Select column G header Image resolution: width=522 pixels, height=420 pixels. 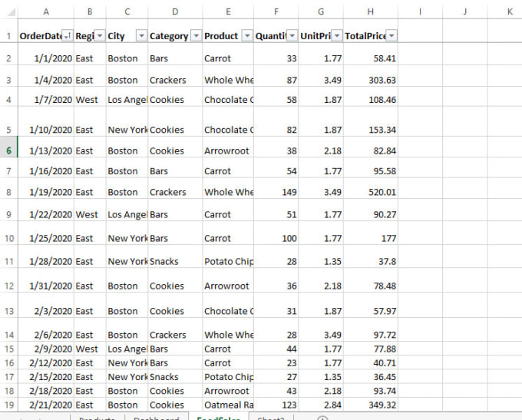tap(321, 12)
